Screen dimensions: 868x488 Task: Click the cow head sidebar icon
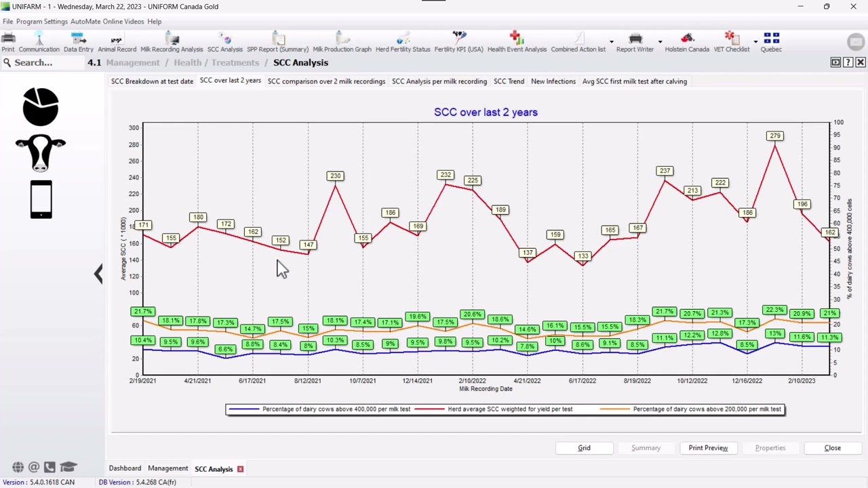tap(41, 152)
